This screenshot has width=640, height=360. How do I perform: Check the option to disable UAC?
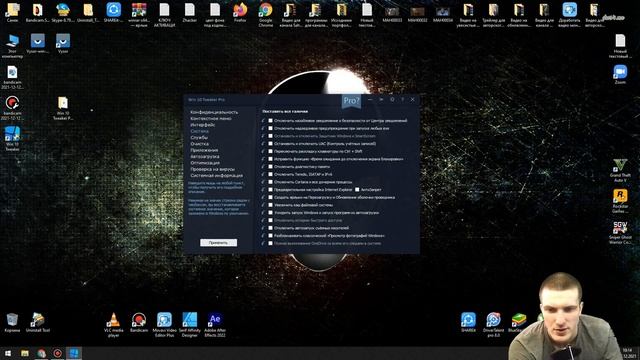[x=270, y=144]
